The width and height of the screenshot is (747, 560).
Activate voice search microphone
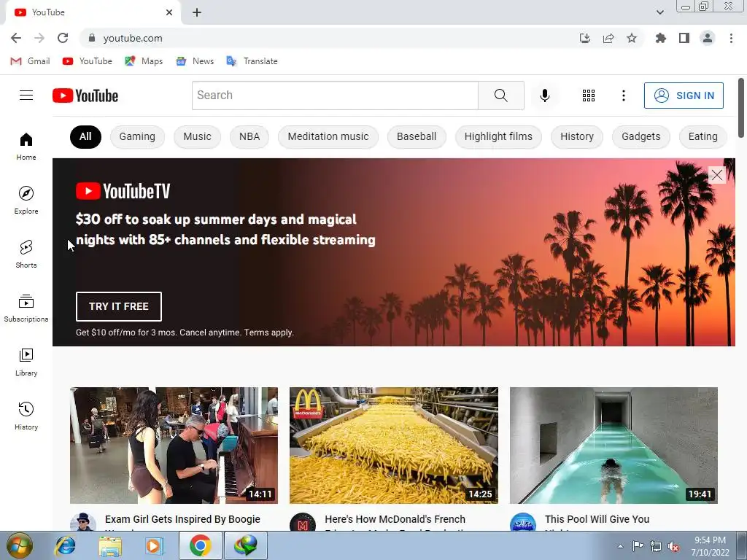coord(544,96)
